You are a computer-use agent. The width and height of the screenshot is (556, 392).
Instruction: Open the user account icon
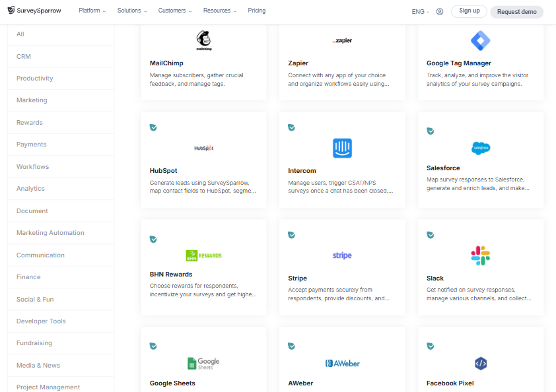click(440, 12)
